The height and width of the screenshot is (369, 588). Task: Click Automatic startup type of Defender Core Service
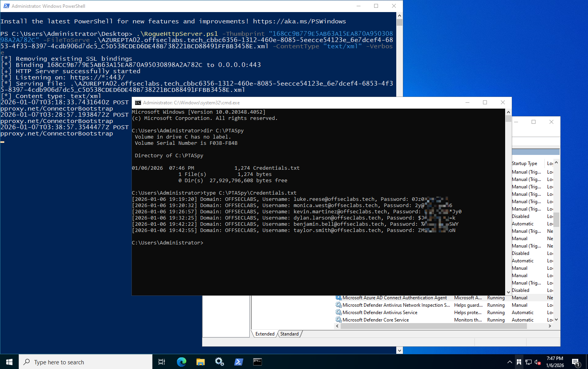(x=523, y=320)
